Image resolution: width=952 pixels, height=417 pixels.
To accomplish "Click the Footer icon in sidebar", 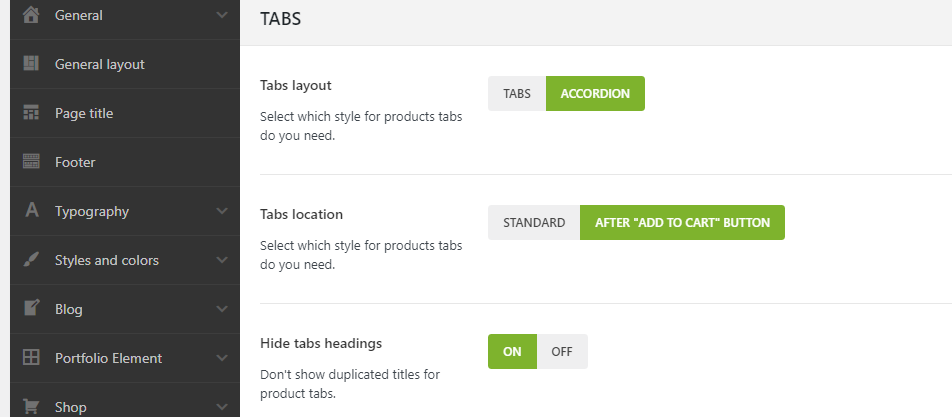I will tap(31, 162).
